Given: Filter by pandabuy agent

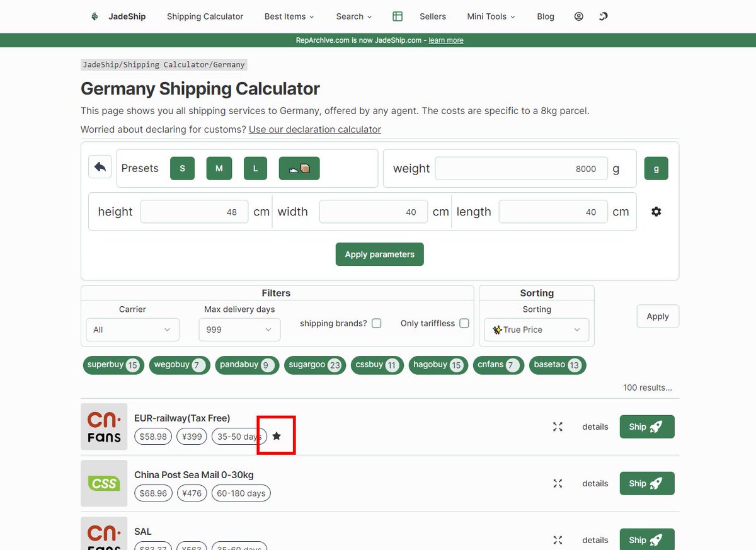Looking at the screenshot, I should click(246, 365).
